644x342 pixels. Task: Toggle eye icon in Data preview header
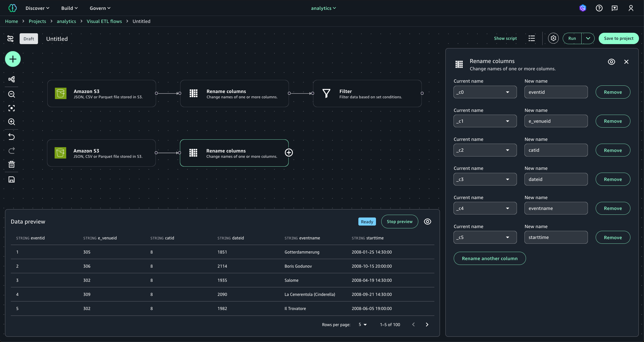tap(427, 222)
